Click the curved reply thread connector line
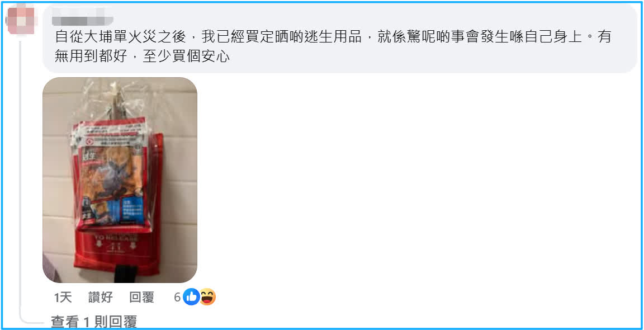The height and width of the screenshot is (330, 644). pyautogui.click(x=30, y=320)
